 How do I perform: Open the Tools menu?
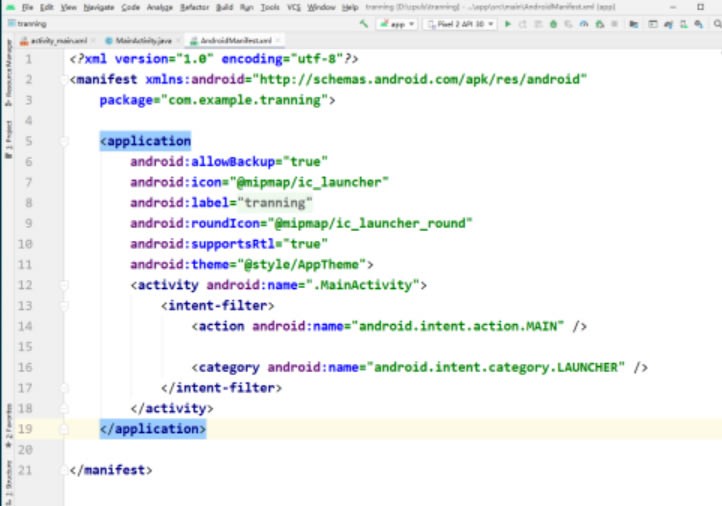(x=270, y=7)
